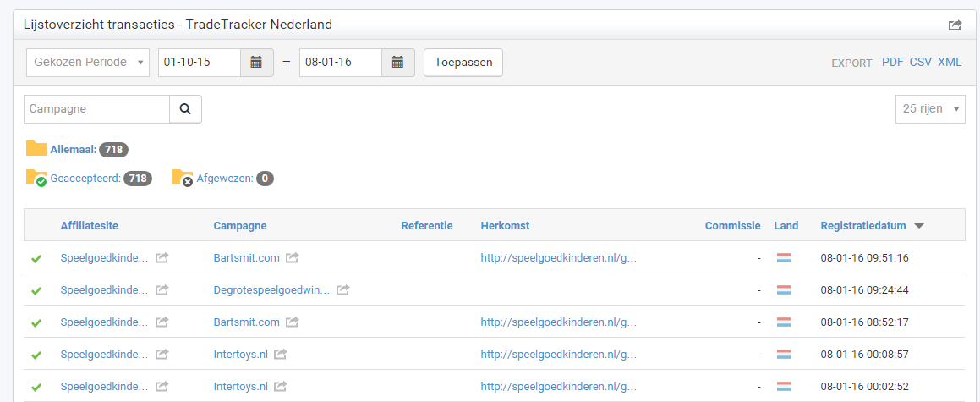Screen dimensions: 980x402
Task: Open the start date calendar picker
Action: [256, 63]
